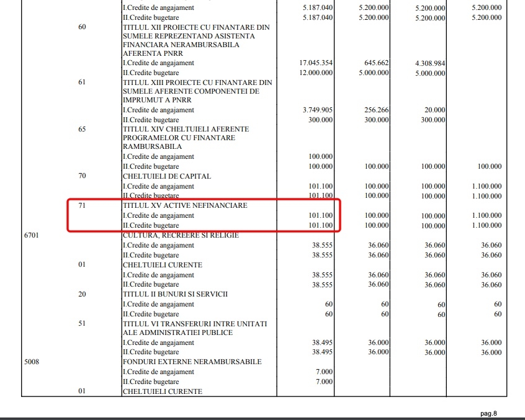Click the TITLUL XIII PROIECTE CU FINANTARE heading
Viewport: 525px width, 420px height.
click(197, 83)
